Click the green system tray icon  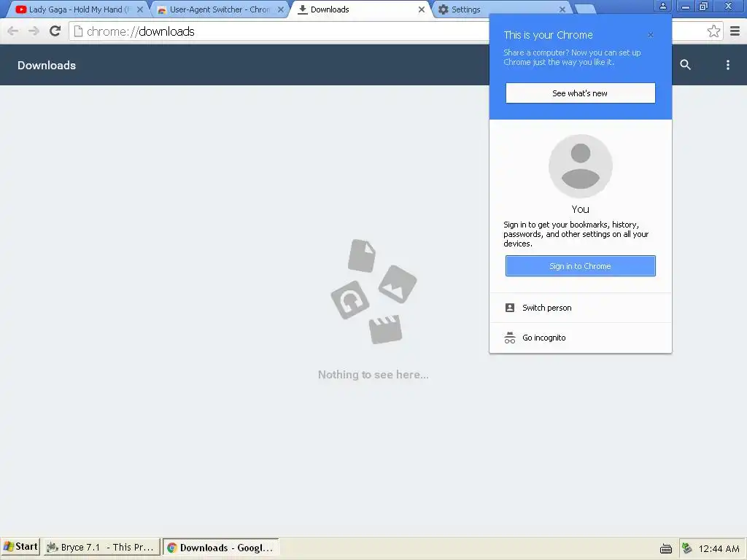(x=686, y=548)
